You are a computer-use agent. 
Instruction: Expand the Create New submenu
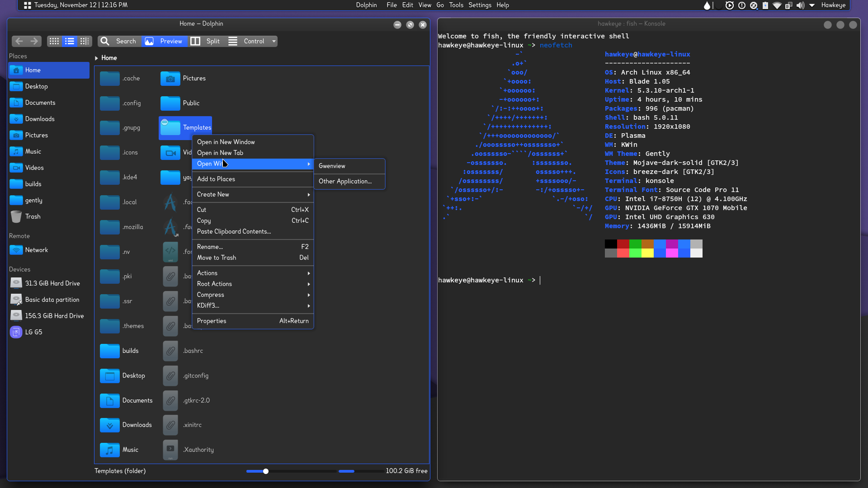coord(253,194)
